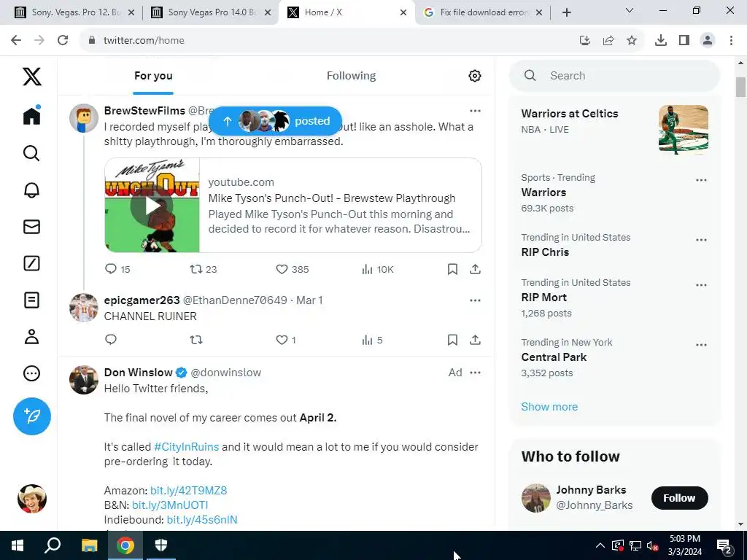
Task: Switch to Following tab
Action: click(x=351, y=76)
